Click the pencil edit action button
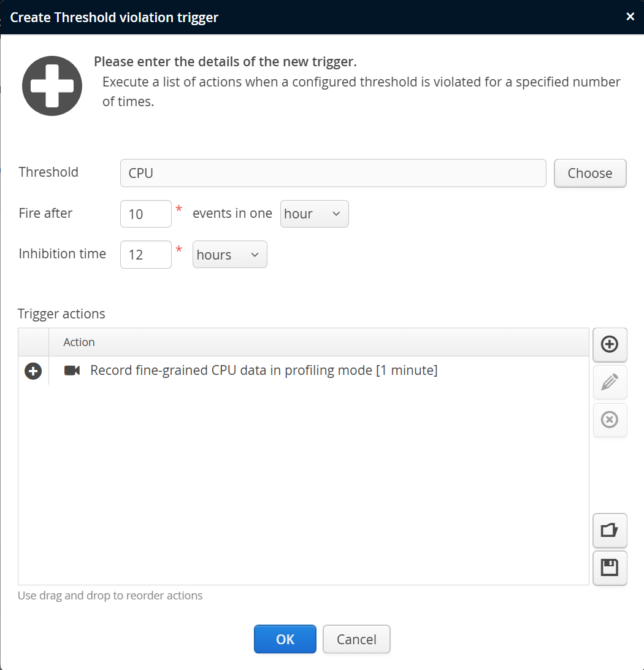644x670 pixels. coord(609,382)
